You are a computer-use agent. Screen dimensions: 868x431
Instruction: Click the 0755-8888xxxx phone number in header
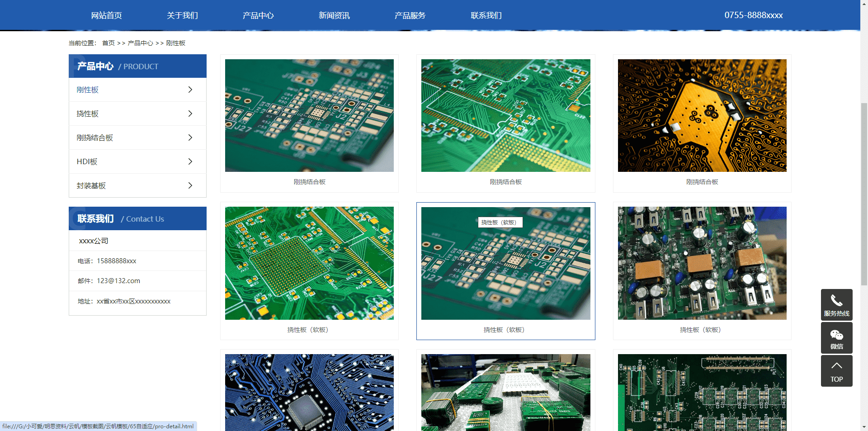pyautogui.click(x=754, y=15)
